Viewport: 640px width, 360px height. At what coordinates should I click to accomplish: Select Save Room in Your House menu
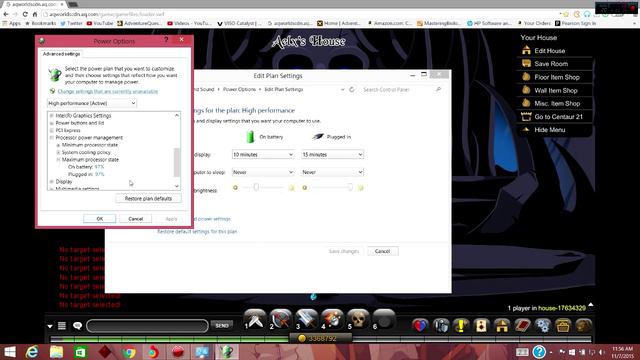click(551, 64)
